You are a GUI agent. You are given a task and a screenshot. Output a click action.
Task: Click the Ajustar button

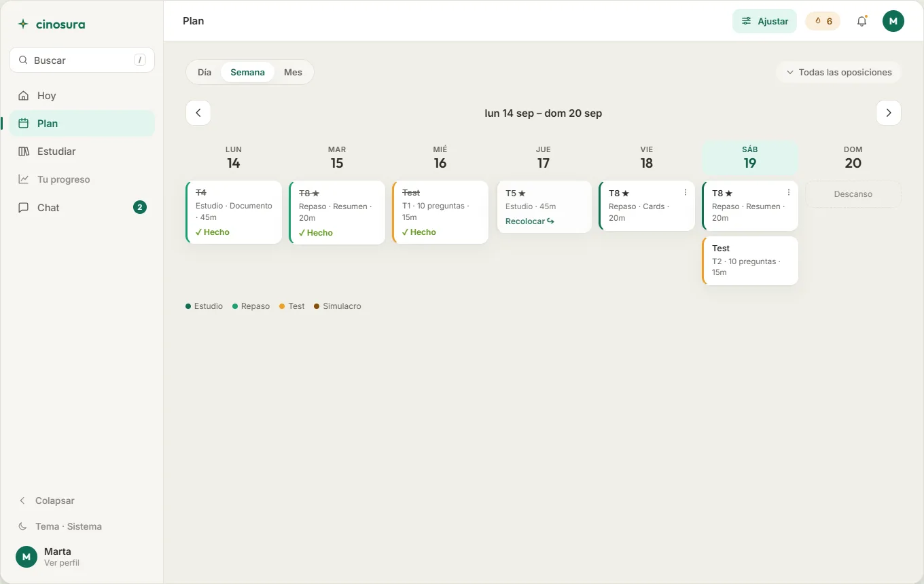click(x=764, y=21)
